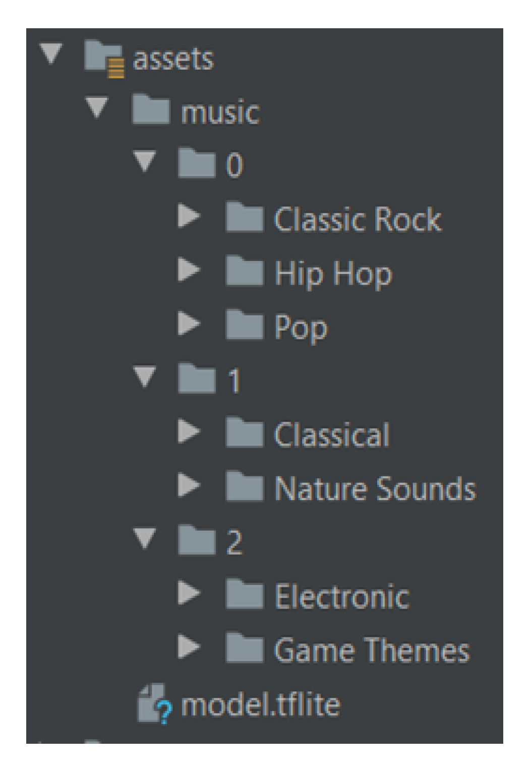Select the Nature Sounds label
This screenshot has height=769, width=532.
click(x=375, y=488)
